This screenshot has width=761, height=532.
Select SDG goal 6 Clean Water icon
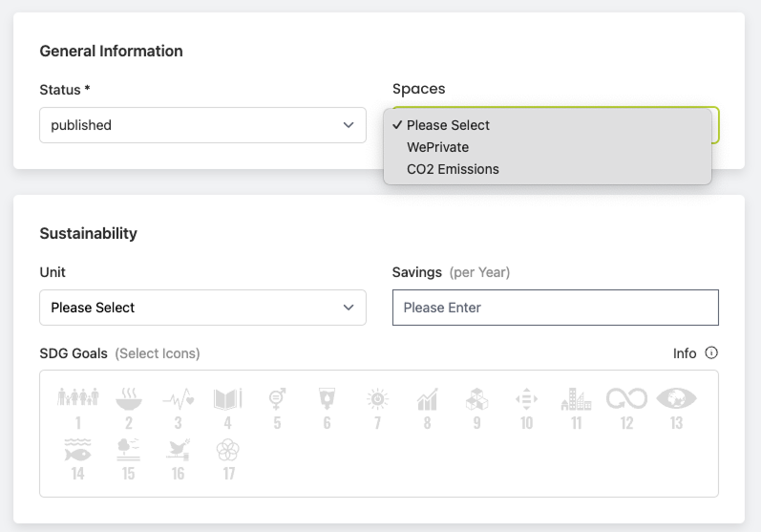(x=327, y=408)
